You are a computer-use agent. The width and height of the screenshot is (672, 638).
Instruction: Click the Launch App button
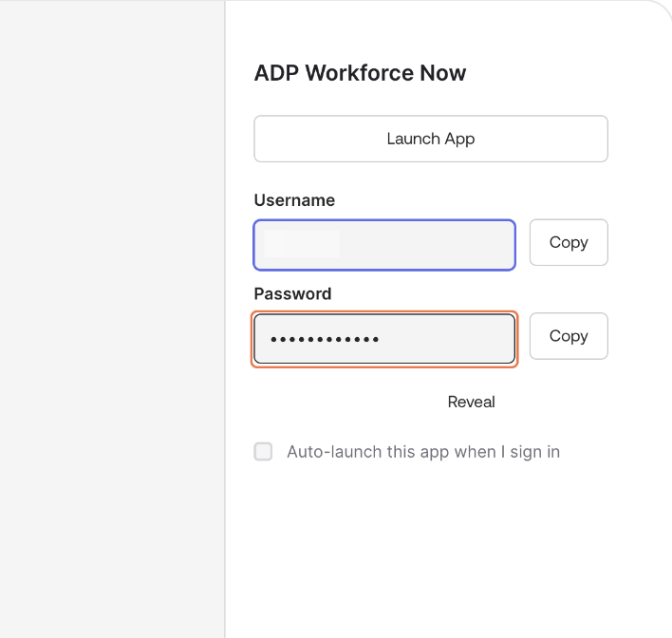(x=430, y=139)
